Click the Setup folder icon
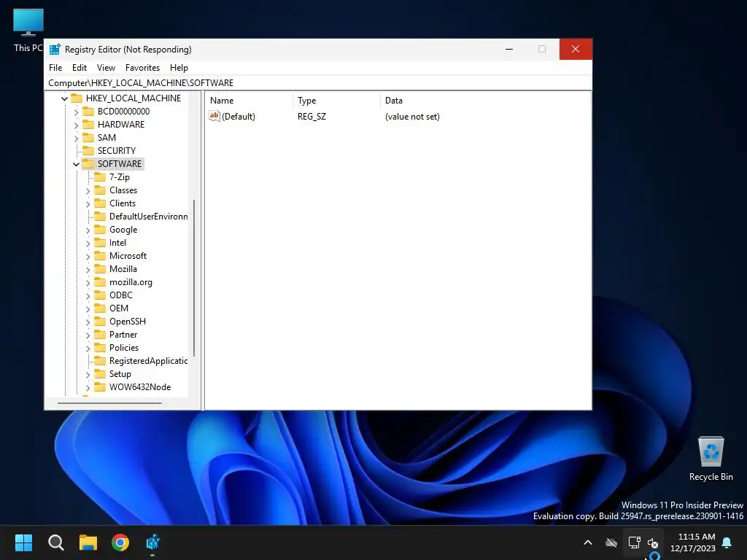 point(100,374)
